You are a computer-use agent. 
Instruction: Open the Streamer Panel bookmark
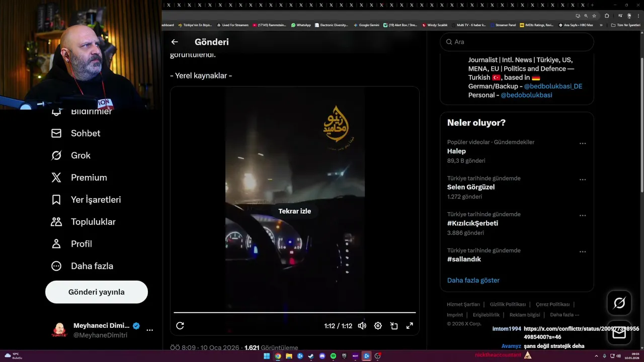[503, 25]
